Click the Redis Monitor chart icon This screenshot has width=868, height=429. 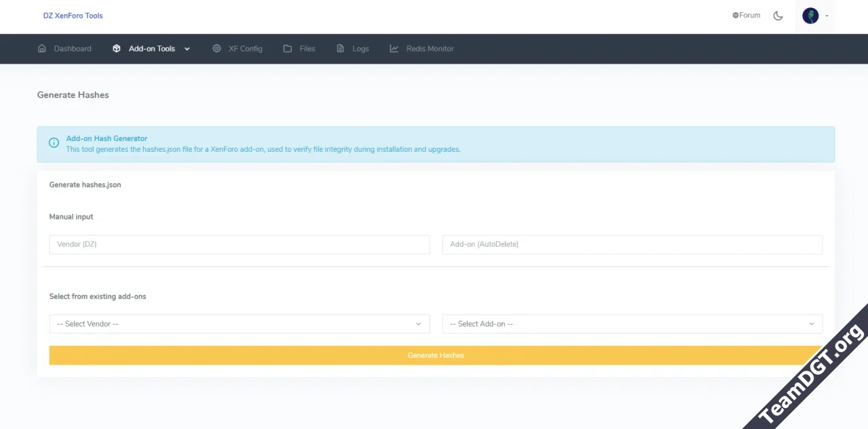pos(394,49)
